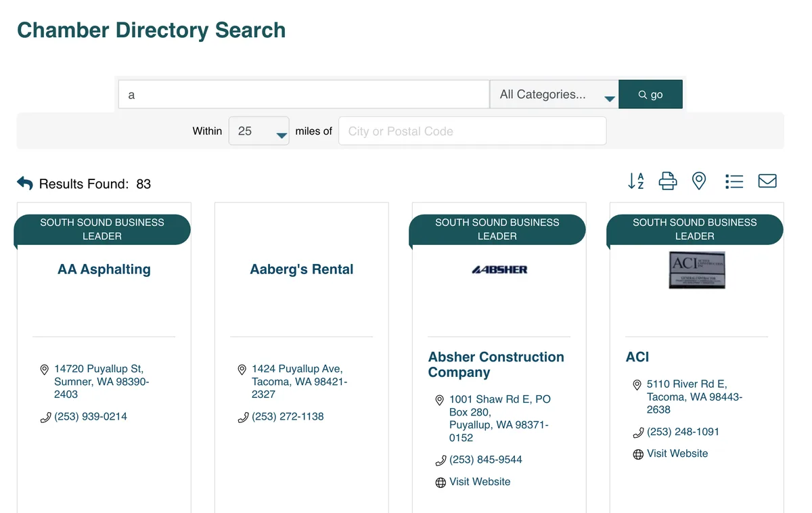This screenshot has width=812, height=513.
Task: Click phone icon on Absher card
Action: tap(441, 461)
